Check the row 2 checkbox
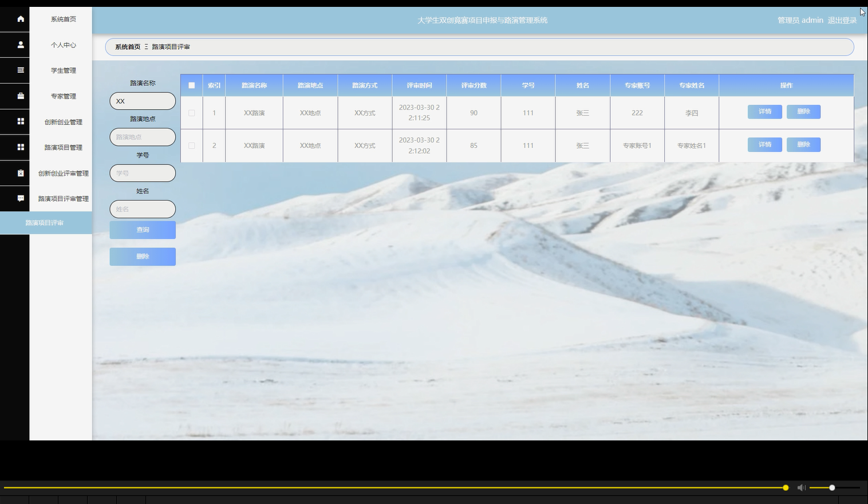 (x=192, y=145)
